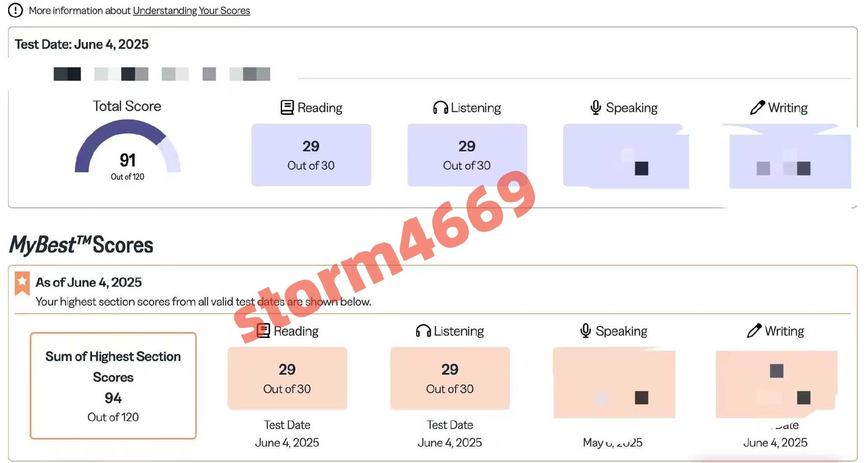Click the orange star bookmark icon
The image size is (868, 463).
22,283
